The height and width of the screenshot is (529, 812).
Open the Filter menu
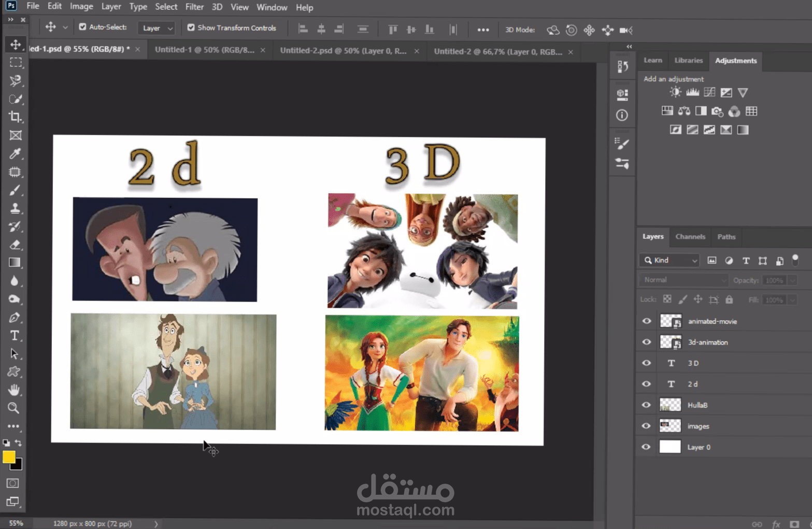pyautogui.click(x=194, y=7)
